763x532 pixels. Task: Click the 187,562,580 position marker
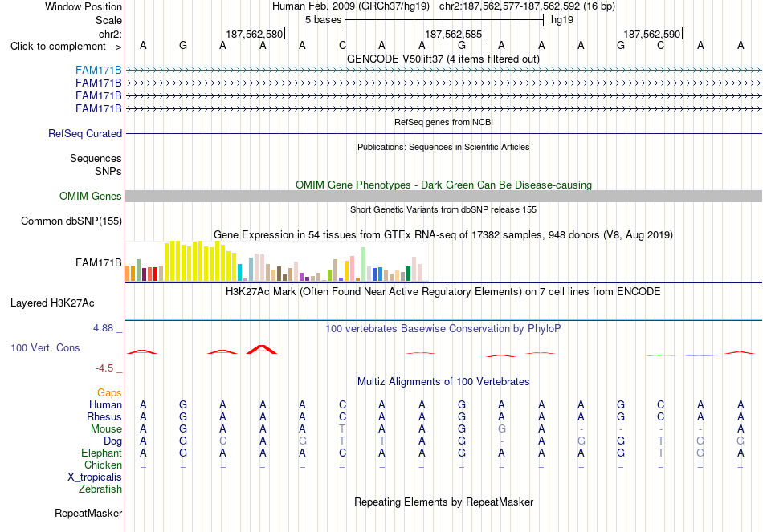(x=255, y=34)
